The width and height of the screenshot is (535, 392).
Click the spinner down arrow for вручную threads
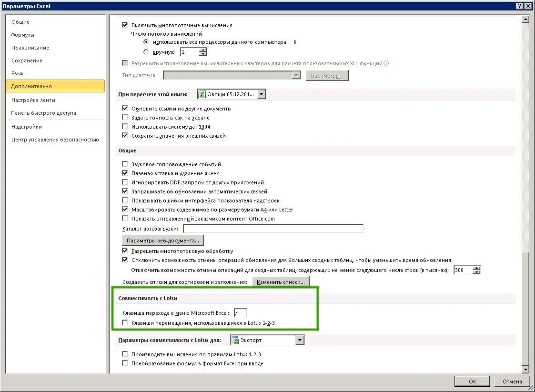pos(203,54)
